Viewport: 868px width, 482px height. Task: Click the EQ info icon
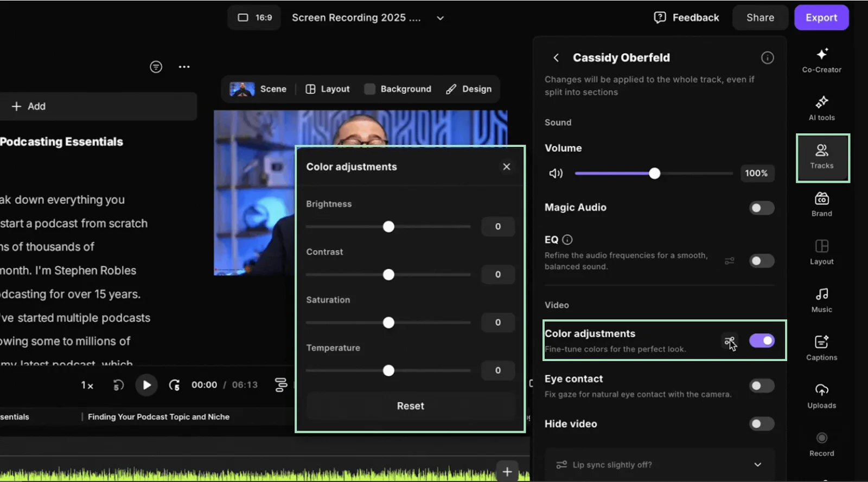coord(567,240)
